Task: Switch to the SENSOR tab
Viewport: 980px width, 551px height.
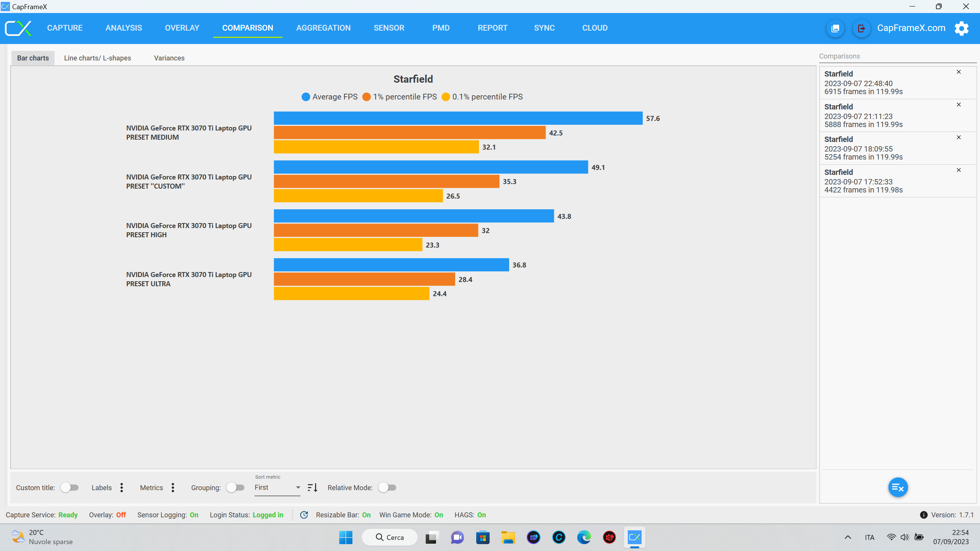Action: click(389, 28)
